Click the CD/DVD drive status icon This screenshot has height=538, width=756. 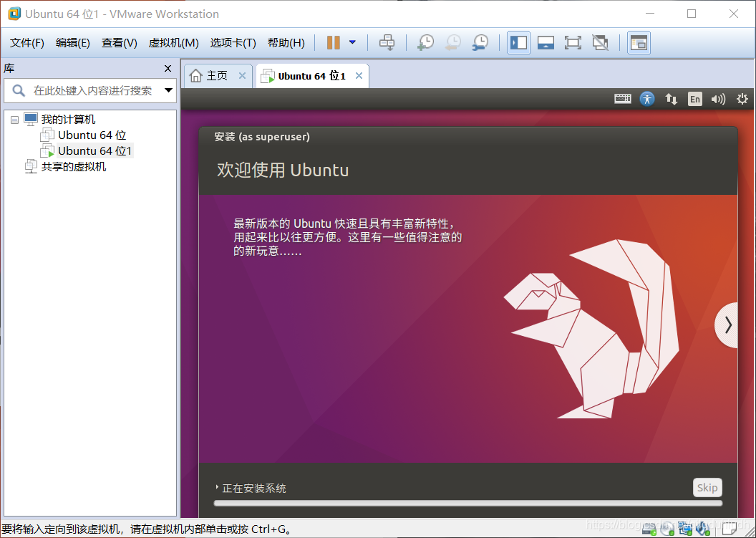point(667,530)
